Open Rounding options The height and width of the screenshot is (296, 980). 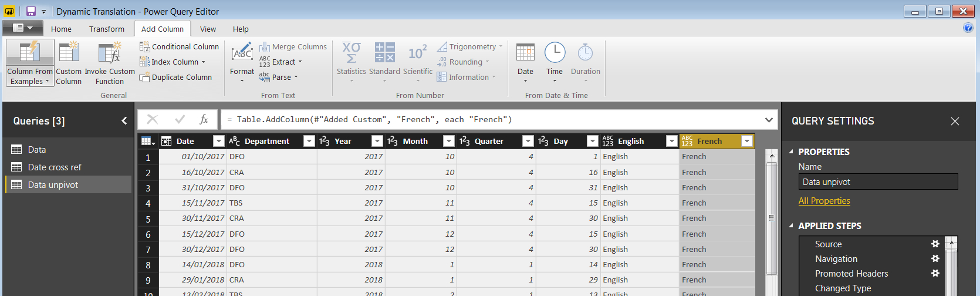(x=464, y=62)
